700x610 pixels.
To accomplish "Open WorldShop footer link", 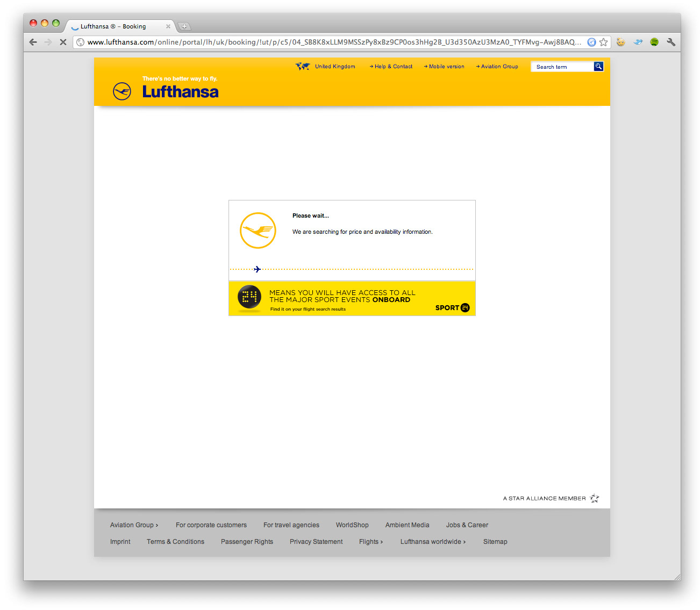I will [x=352, y=525].
